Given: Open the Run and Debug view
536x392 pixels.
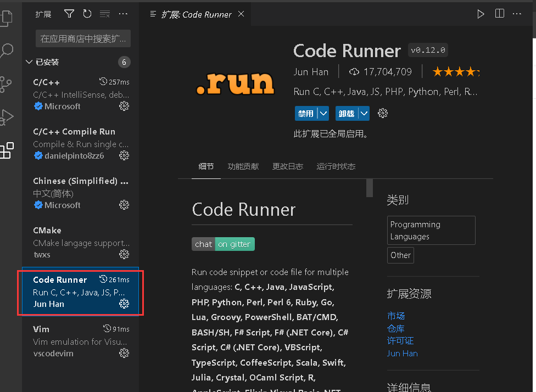Looking at the screenshot, I should 7,117.
